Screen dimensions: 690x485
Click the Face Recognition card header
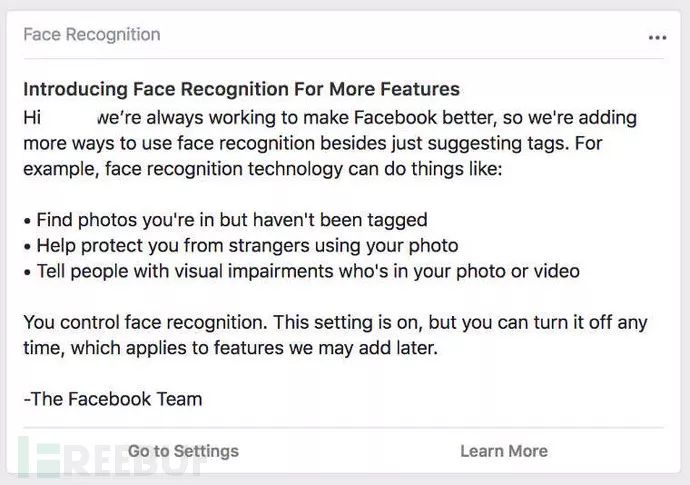click(x=91, y=35)
